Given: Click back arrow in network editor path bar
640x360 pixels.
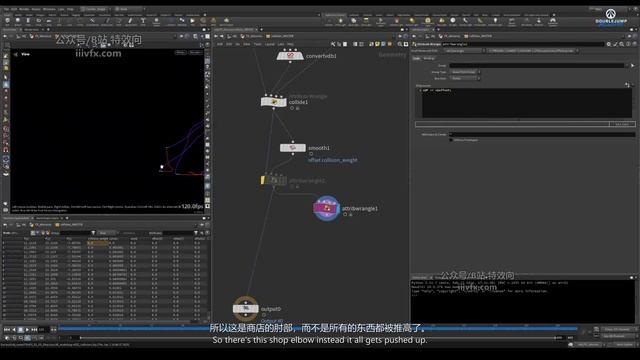Looking at the screenshot, I should coord(216,36).
